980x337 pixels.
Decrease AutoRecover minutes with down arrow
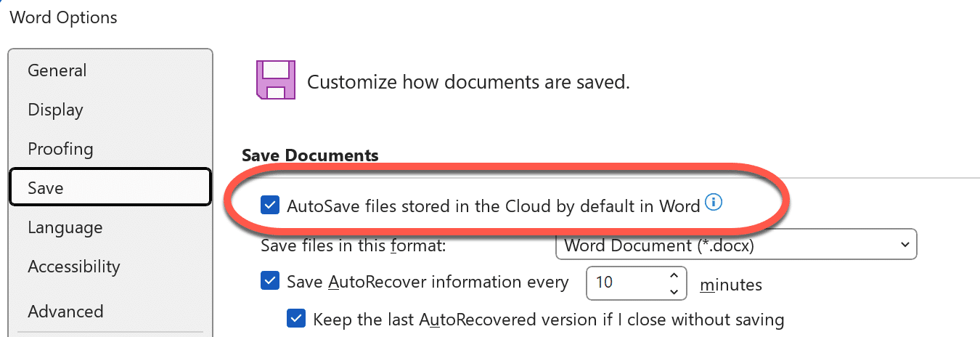tap(674, 291)
